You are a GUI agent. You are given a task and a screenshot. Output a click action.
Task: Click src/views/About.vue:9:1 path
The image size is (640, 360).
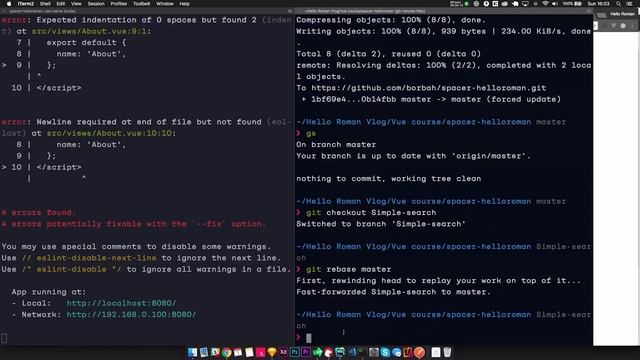click(91, 31)
